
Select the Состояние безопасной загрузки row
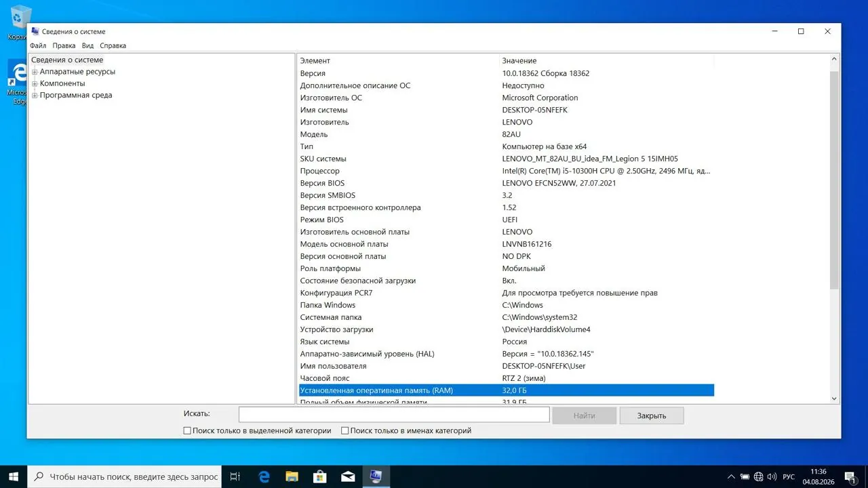click(507, 281)
